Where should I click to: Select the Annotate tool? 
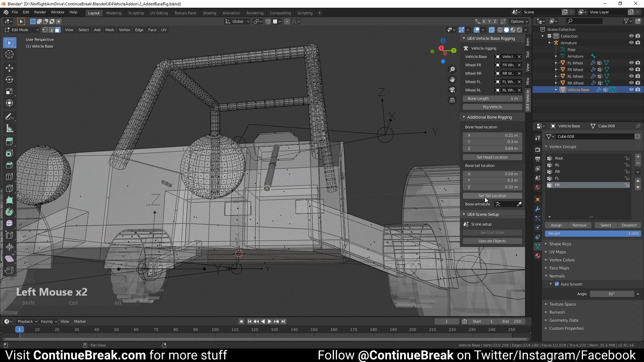[x=9, y=117]
